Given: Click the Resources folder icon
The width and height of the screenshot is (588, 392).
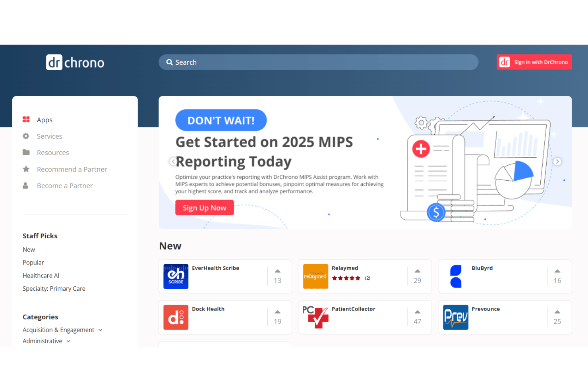Looking at the screenshot, I should click(26, 153).
